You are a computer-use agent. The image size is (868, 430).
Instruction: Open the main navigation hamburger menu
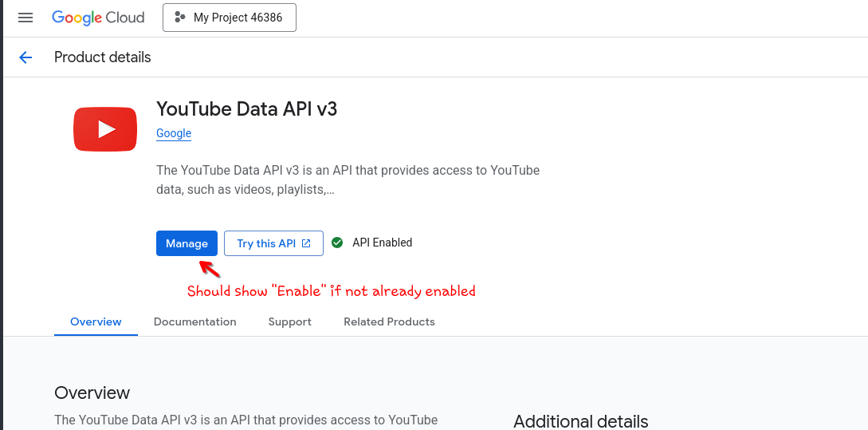[26, 18]
